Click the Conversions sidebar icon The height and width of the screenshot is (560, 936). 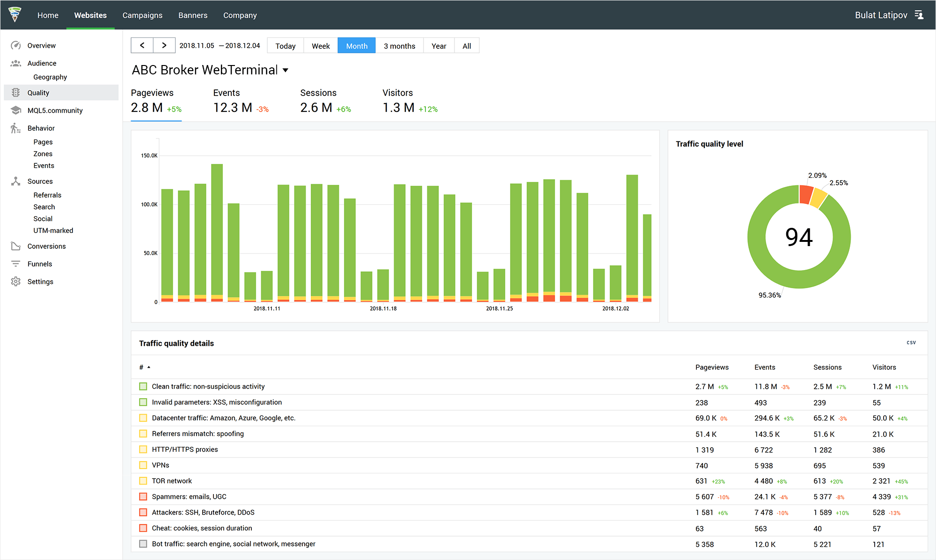point(16,245)
